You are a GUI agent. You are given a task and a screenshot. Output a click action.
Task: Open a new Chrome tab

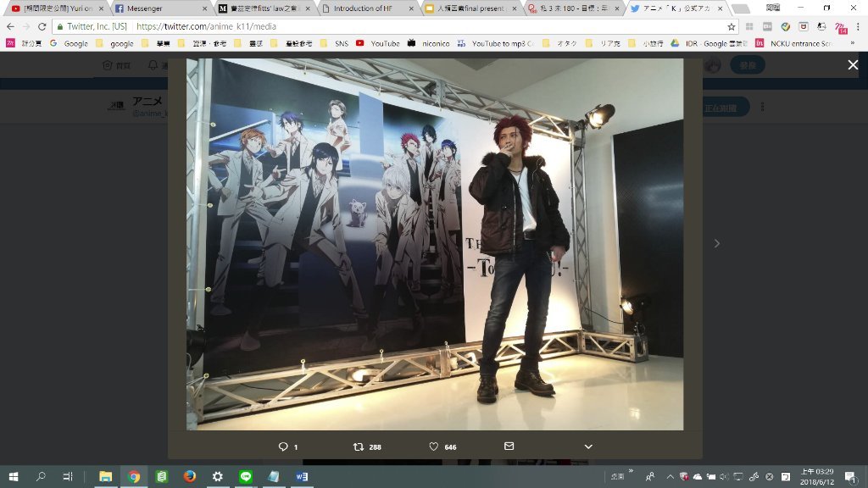pyautogui.click(x=740, y=8)
